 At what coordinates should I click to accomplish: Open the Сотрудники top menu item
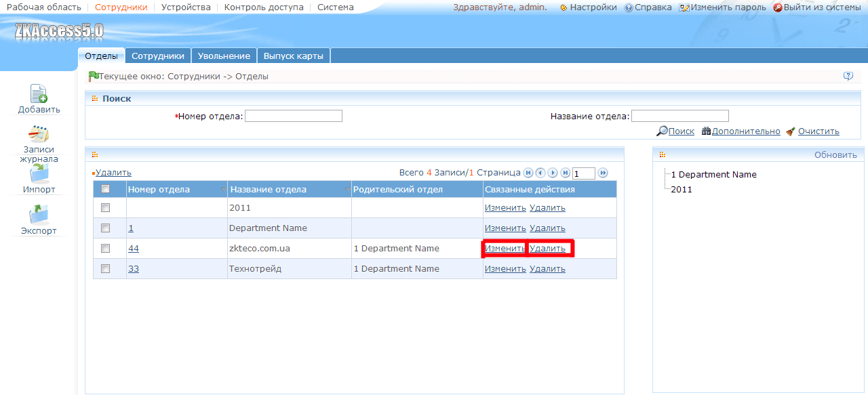coord(121,7)
